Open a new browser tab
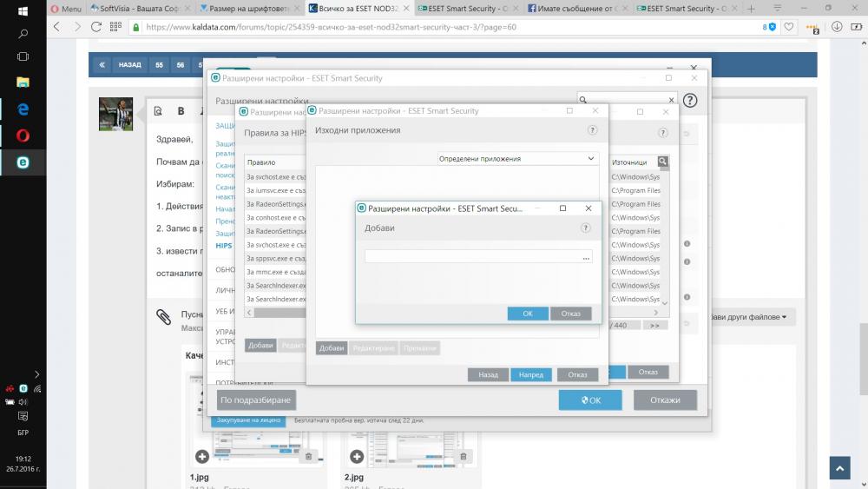The height and width of the screenshot is (489, 868). click(751, 9)
